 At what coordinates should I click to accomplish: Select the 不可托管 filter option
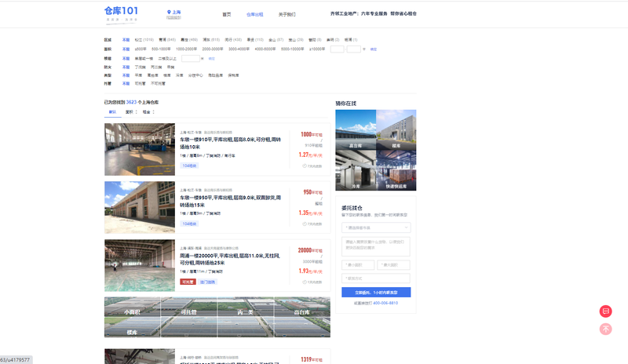[158, 84]
